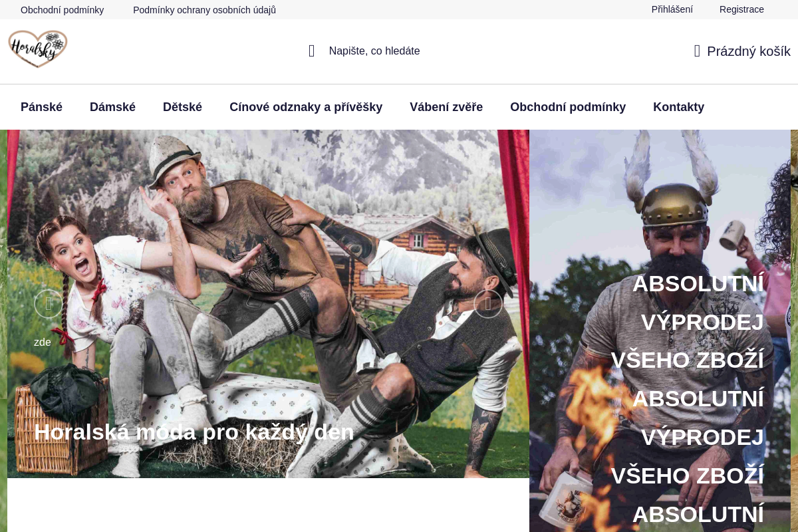Screen dimensions: 798x532
Task: Open the Dětské menu category
Action: click(182, 107)
